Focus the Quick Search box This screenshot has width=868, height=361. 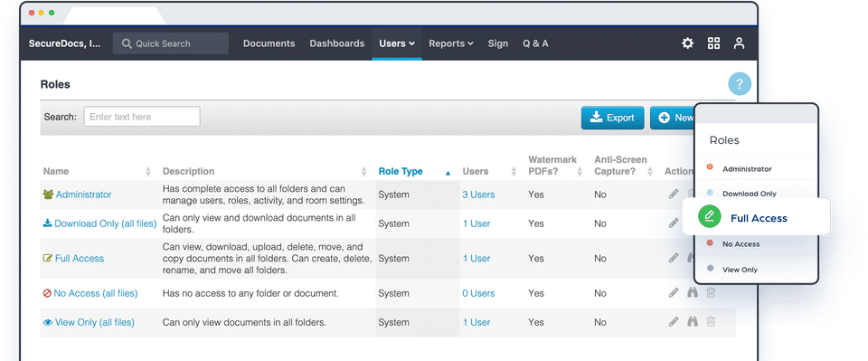click(171, 43)
